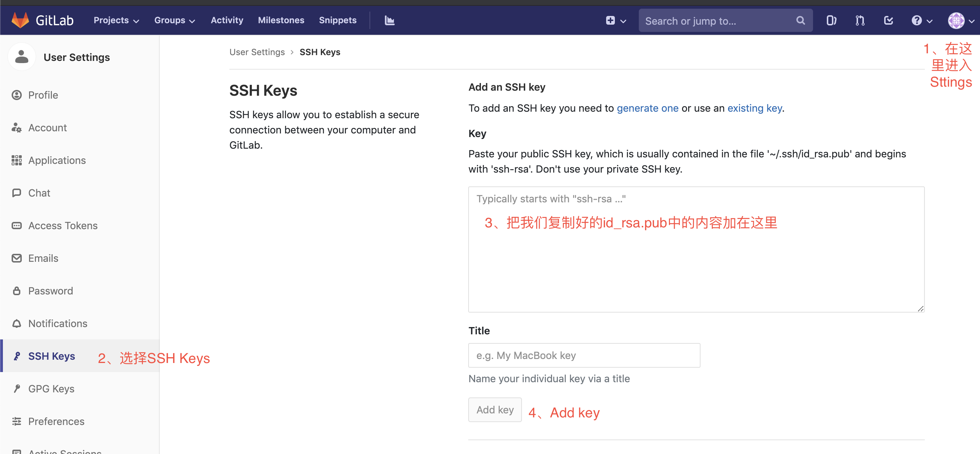Click the Preferences sliders icon
The image size is (980, 454).
point(17,421)
